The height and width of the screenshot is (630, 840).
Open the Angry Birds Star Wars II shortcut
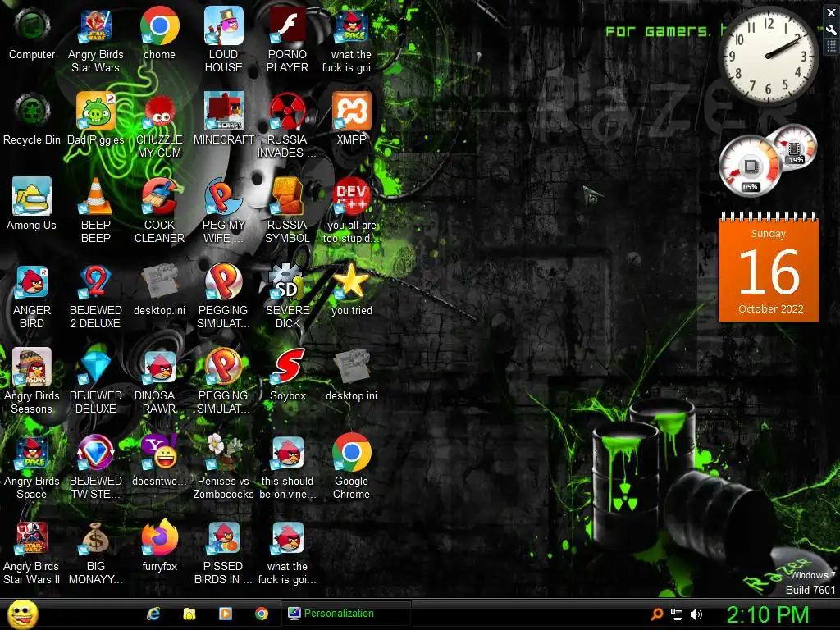[32, 553]
